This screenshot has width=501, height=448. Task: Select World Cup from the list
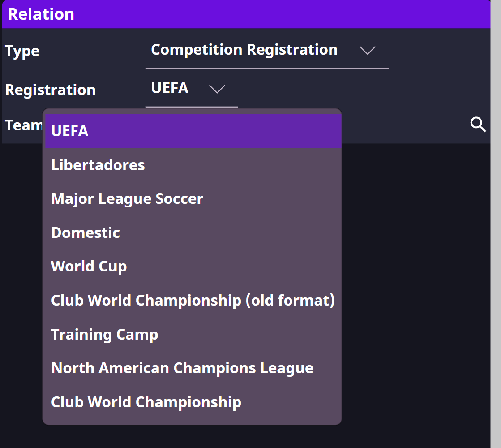coord(89,266)
